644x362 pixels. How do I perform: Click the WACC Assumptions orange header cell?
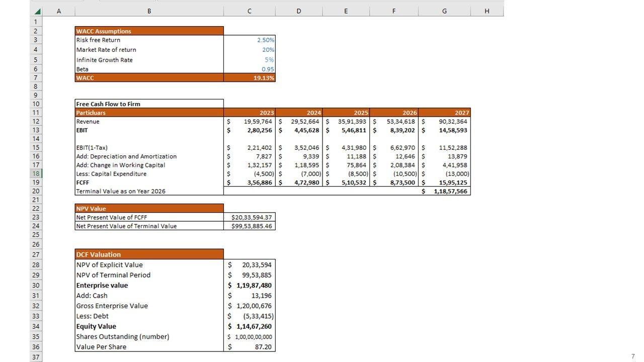point(149,31)
